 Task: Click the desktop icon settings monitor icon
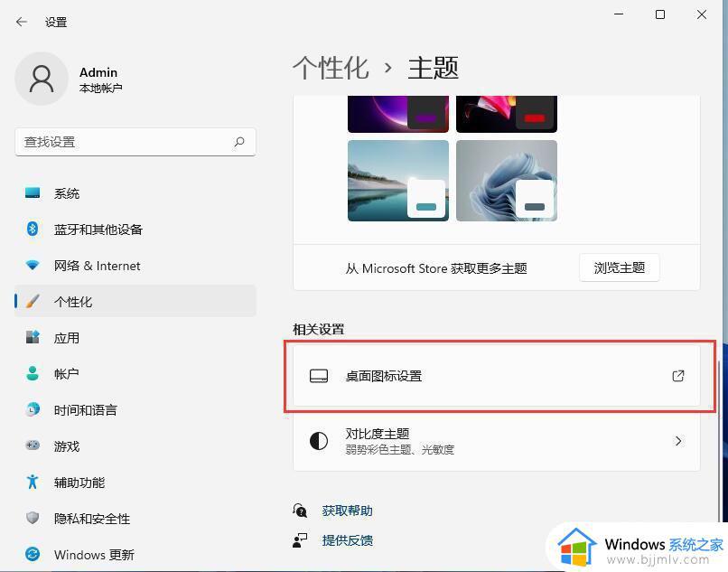pos(319,376)
